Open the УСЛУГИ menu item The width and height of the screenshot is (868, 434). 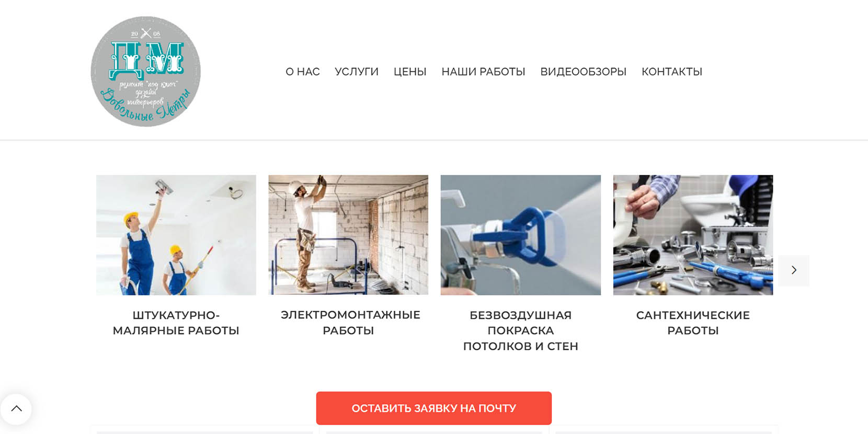click(x=357, y=72)
